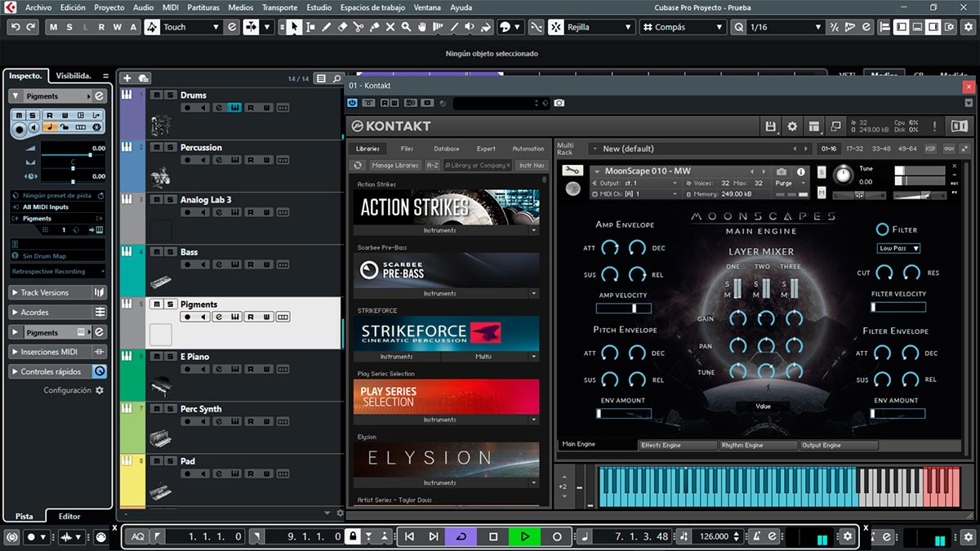Click the Undo arrow in toolbar
The image size is (980, 551).
click(x=16, y=27)
